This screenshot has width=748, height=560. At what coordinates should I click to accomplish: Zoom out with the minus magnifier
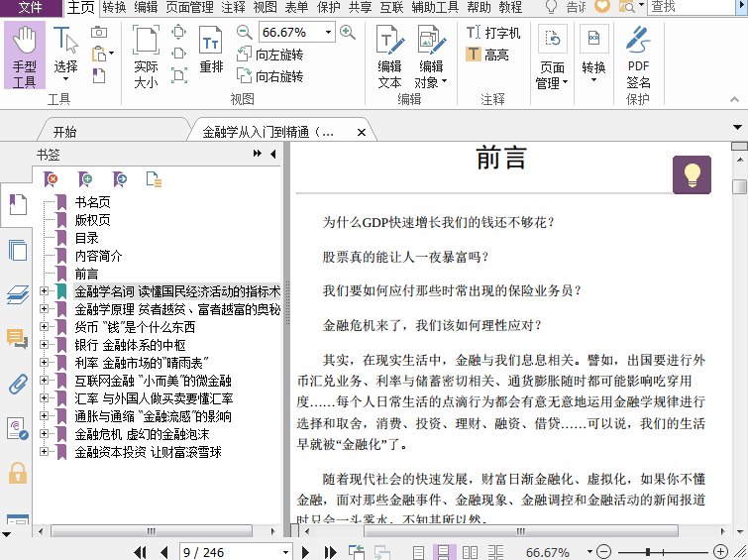coord(245,33)
